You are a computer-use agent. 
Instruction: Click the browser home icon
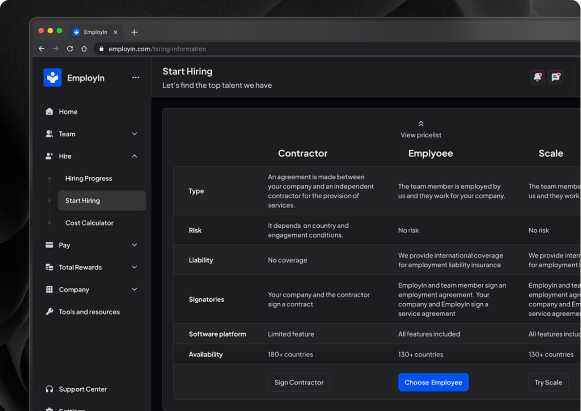point(84,49)
